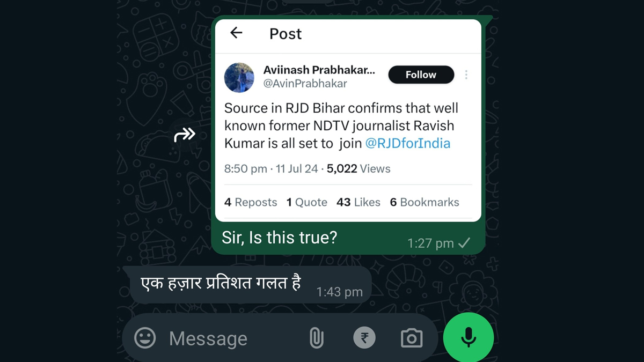The height and width of the screenshot is (362, 644).
Task: Tap the forward double-arrow icon
Action: pyautogui.click(x=185, y=135)
